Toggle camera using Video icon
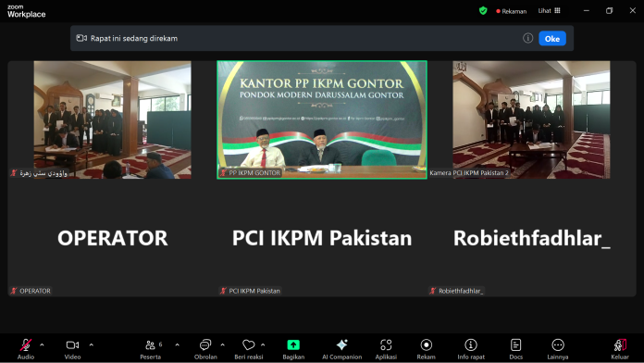Viewport: 644px width, 363px height. pos(72,349)
